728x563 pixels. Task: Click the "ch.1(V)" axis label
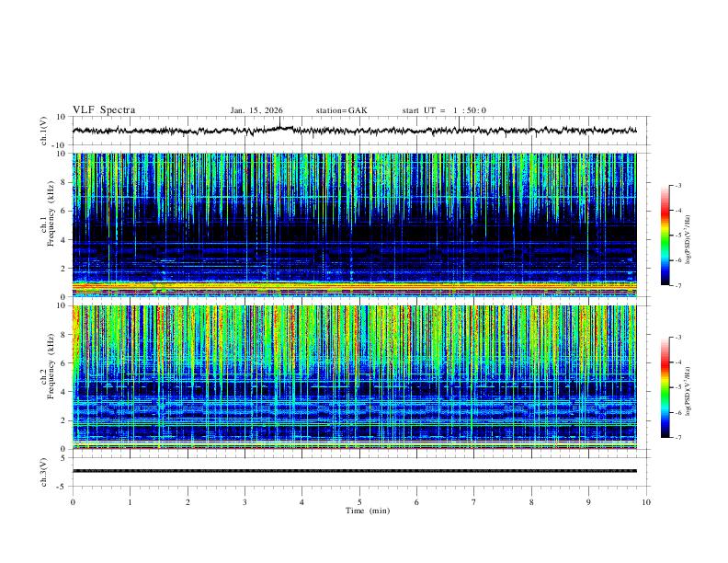[44, 131]
